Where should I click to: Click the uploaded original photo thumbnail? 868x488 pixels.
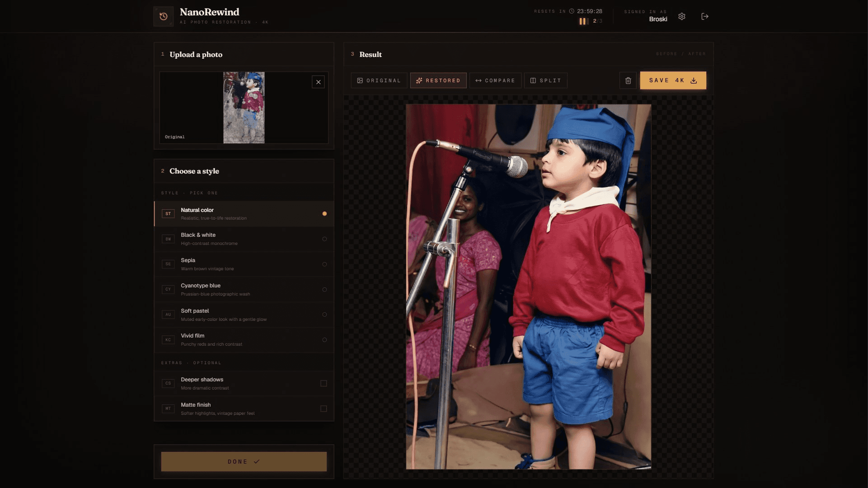click(244, 108)
